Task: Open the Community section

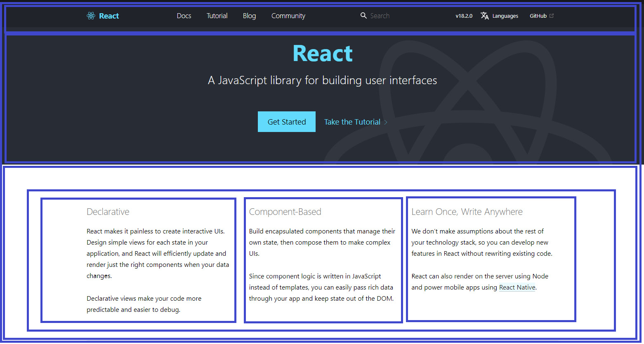Action: [x=288, y=16]
